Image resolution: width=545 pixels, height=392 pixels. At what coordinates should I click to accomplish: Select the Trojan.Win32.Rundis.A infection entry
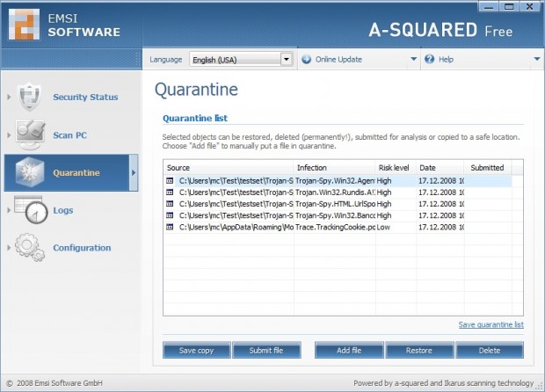point(335,192)
